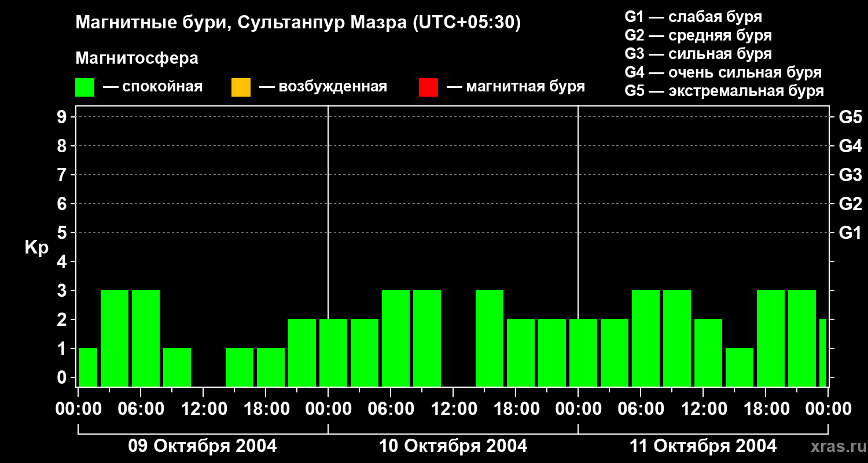Click the right-axis G4 level label

[851, 146]
